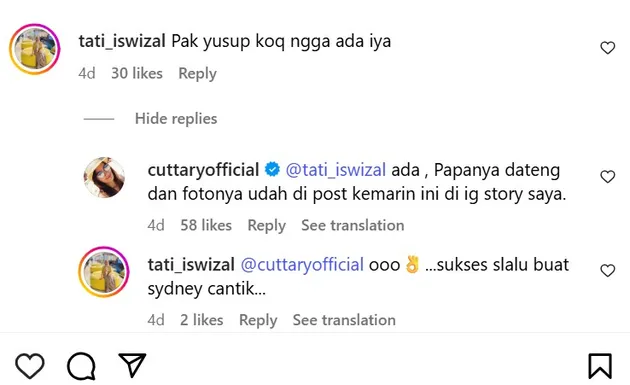Reply to the 'sydney cantik' comment

pos(258,320)
